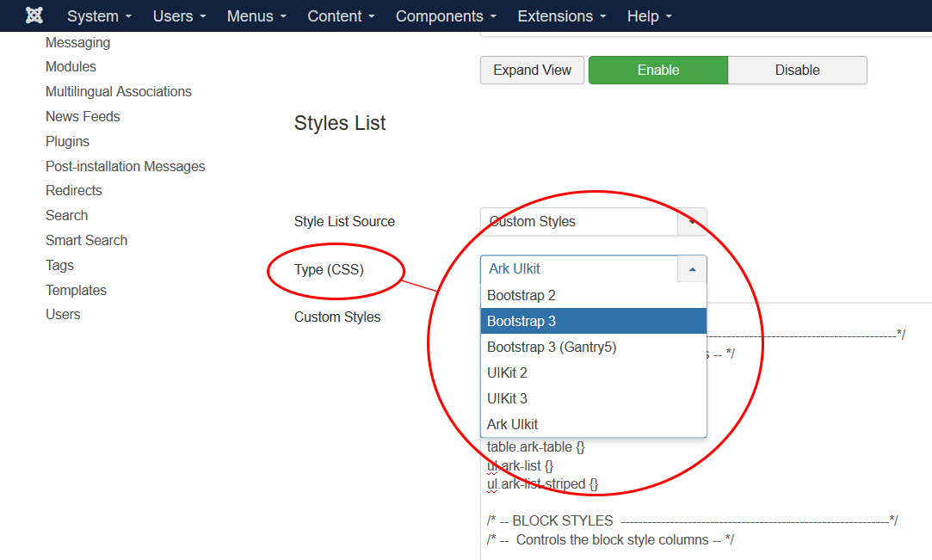Switch the toggle to Disable

[x=797, y=71]
